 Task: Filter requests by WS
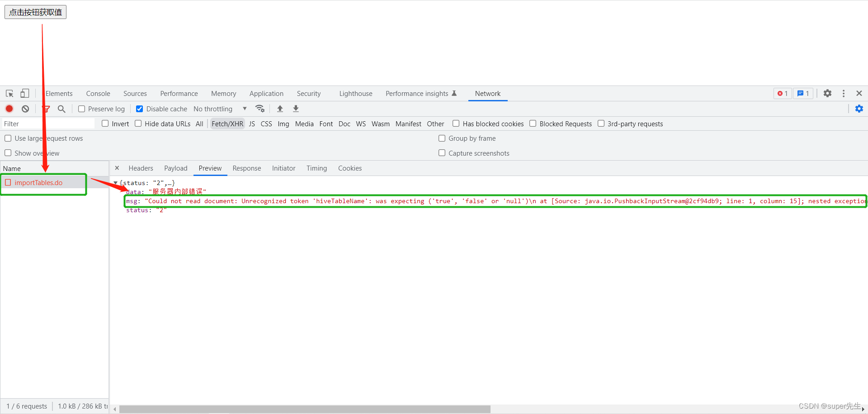(x=361, y=124)
